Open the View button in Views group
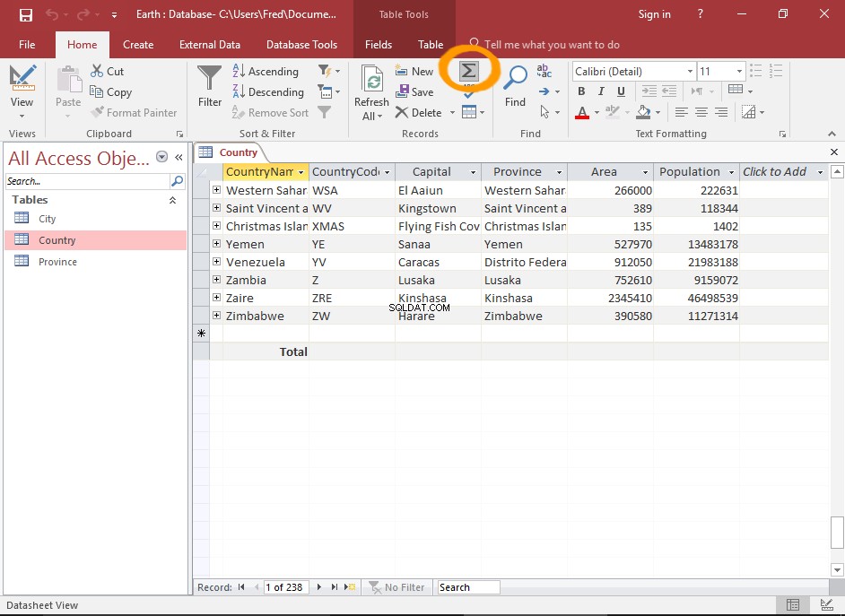The image size is (845, 616). pyautogui.click(x=22, y=91)
